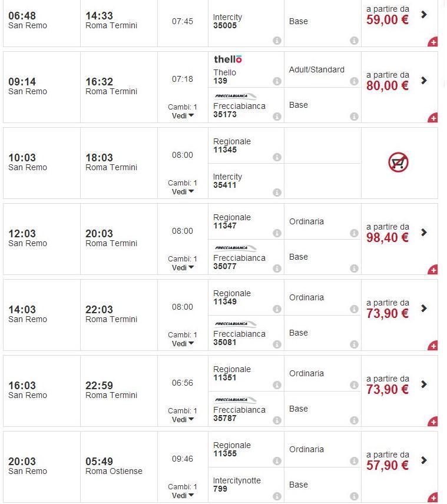Viewport: 447px width, 504px height.
Task: Click red plus corner on 98,40 € fare
Action: click(433, 270)
